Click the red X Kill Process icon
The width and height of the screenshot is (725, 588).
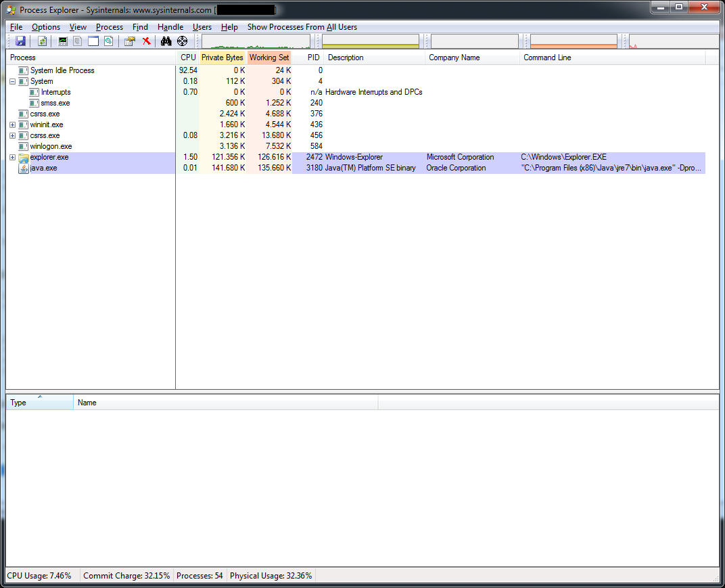click(x=147, y=41)
